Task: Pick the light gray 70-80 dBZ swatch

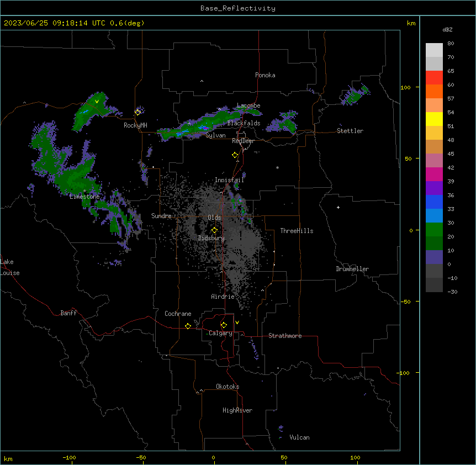Action: coord(434,50)
